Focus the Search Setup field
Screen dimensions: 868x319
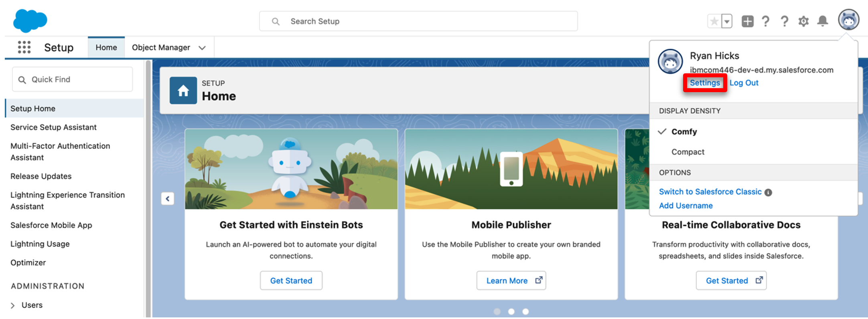click(418, 21)
